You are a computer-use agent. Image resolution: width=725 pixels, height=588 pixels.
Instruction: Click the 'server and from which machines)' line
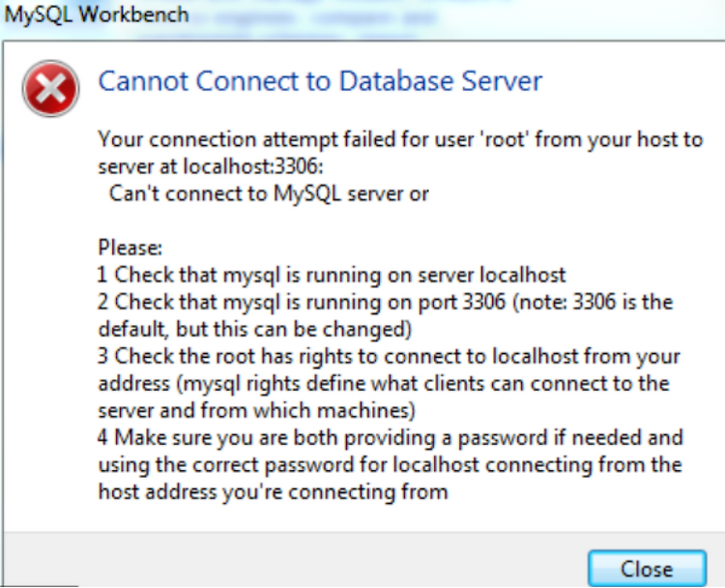(x=256, y=410)
